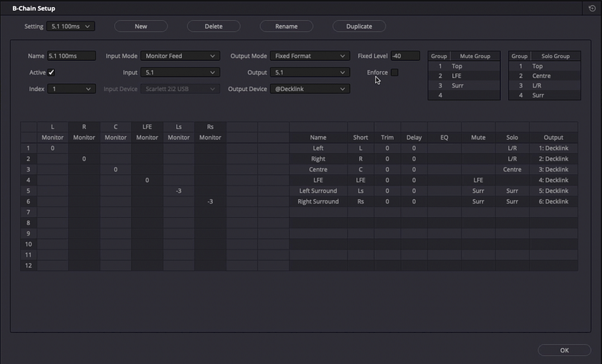Open the Input Device Scarlett dropdown
The image size is (602, 364).
(x=180, y=89)
